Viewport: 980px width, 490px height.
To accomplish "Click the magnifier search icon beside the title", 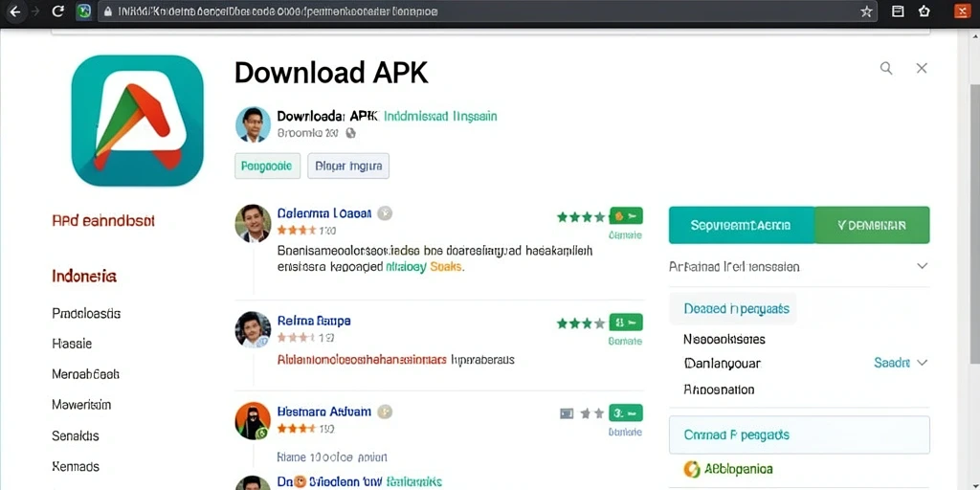I will coord(886,68).
